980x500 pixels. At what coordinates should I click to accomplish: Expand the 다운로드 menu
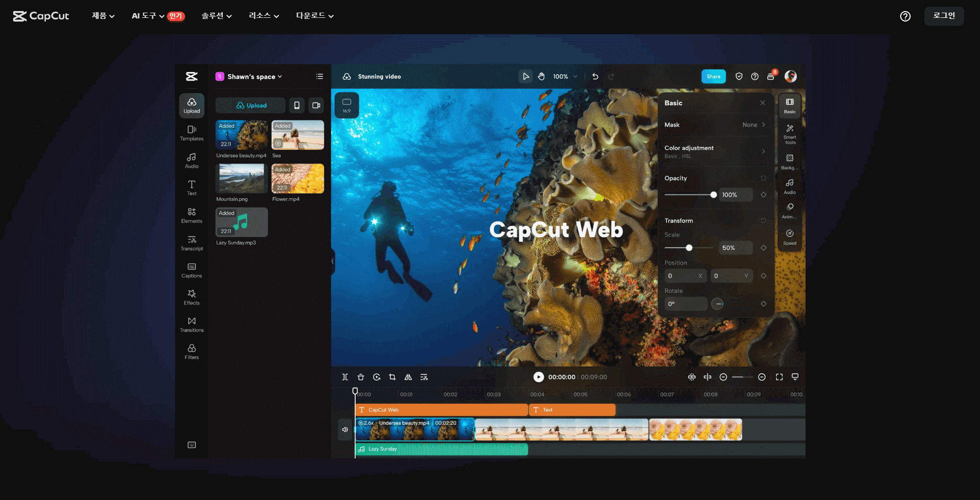coord(315,16)
